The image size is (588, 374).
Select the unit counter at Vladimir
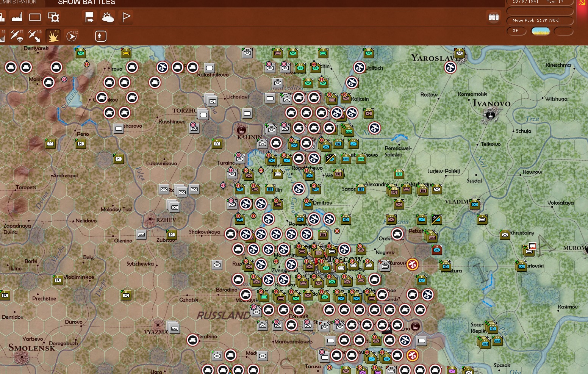tap(474, 204)
